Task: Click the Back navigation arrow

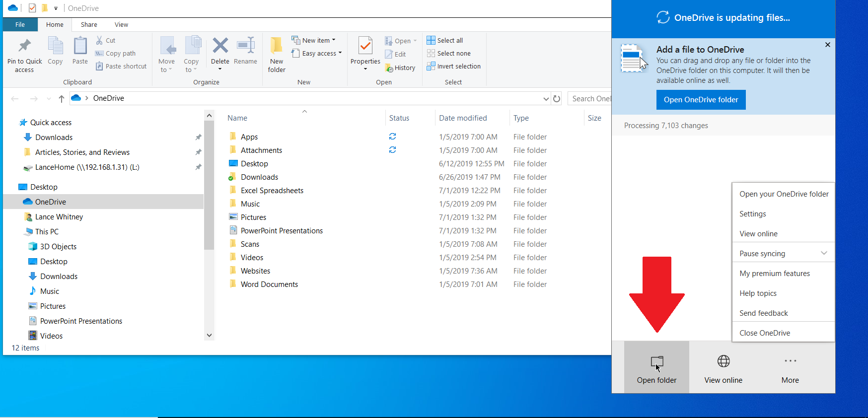Action: (x=15, y=98)
